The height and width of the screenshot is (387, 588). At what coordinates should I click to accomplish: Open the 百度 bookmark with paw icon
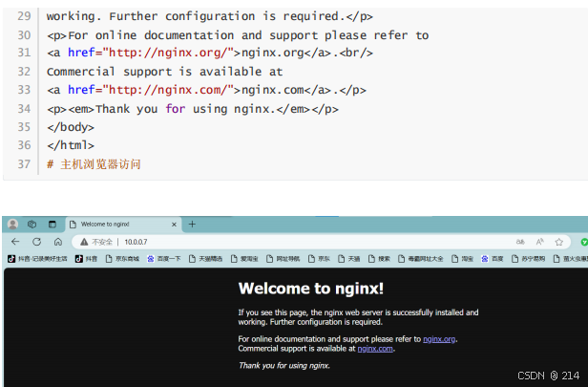click(493, 259)
